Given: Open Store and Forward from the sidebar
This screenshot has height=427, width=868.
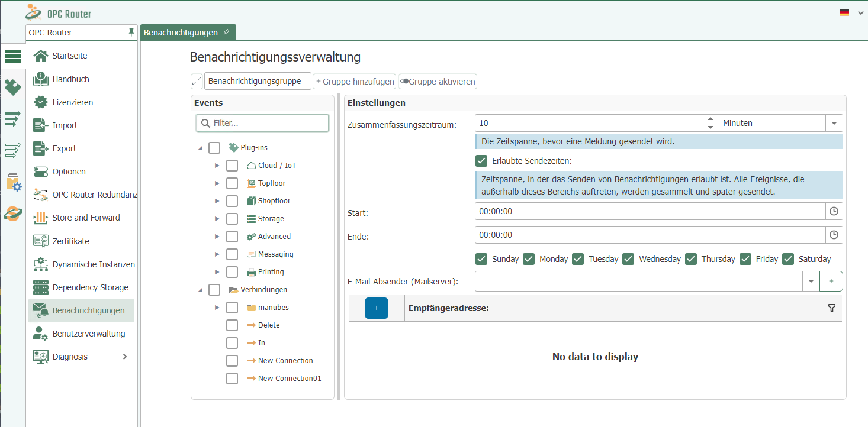Looking at the screenshot, I should [86, 218].
